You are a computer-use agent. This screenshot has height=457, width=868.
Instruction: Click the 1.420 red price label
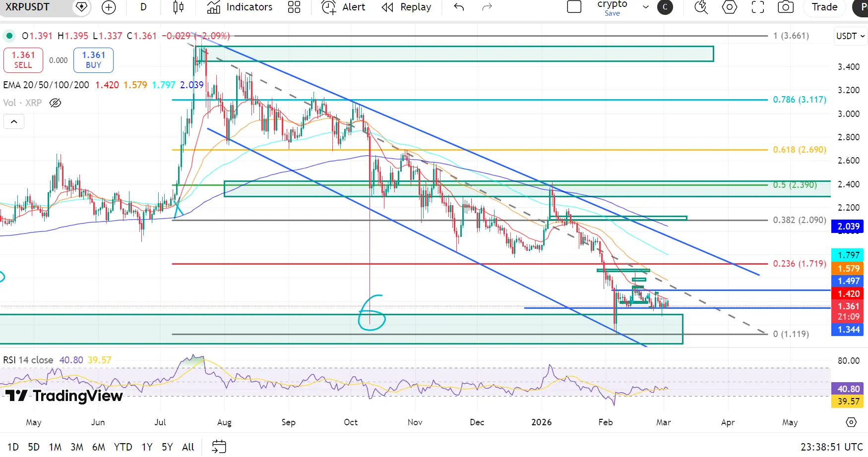tap(848, 293)
